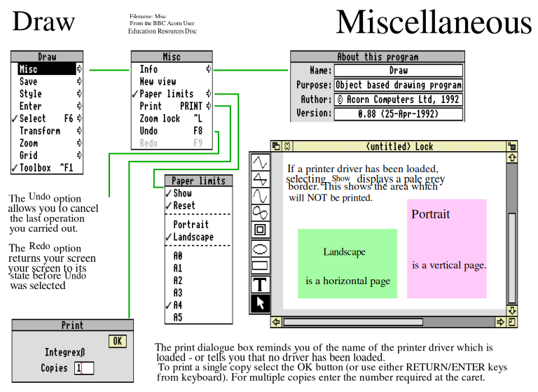The height and width of the screenshot is (392, 538).
Task: Select the joined loops path tool
Action: click(260, 213)
